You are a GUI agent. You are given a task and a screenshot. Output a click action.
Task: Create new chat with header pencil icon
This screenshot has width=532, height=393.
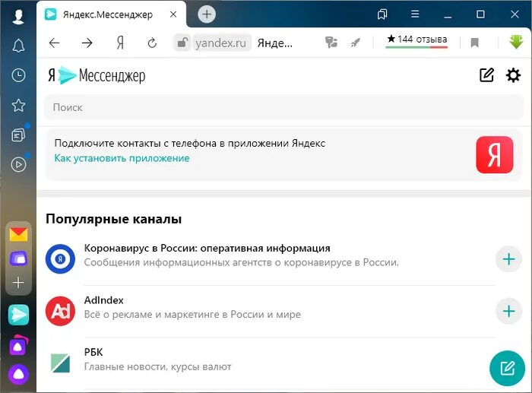486,75
